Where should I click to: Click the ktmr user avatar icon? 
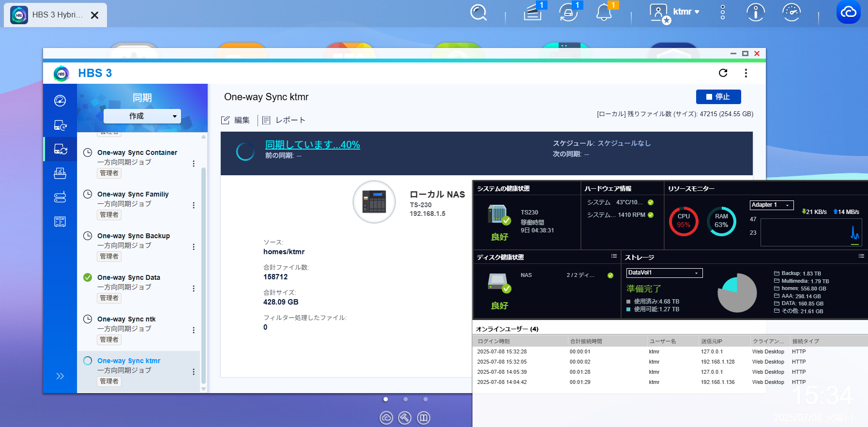[659, 13]
